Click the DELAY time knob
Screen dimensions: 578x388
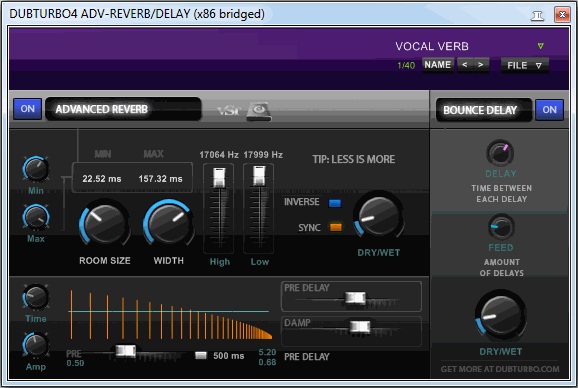pos(500,153)
